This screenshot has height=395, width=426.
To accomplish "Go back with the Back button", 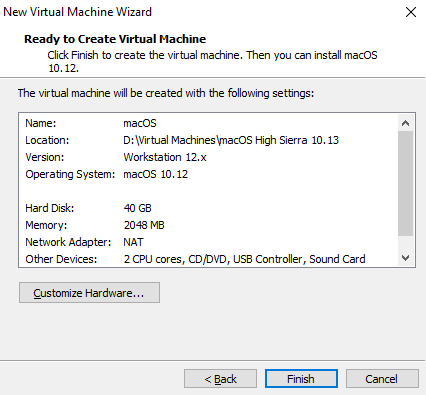I will coord(220,379).
